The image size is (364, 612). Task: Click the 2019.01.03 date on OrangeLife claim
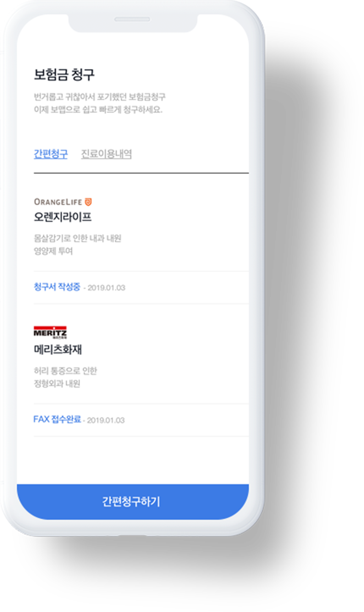coord(106,288)
